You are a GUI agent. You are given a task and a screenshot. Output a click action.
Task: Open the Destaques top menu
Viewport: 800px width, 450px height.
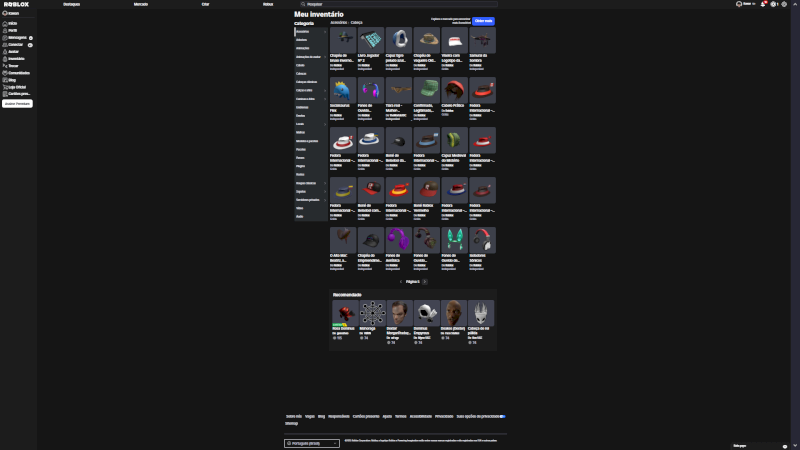[71, 4]
